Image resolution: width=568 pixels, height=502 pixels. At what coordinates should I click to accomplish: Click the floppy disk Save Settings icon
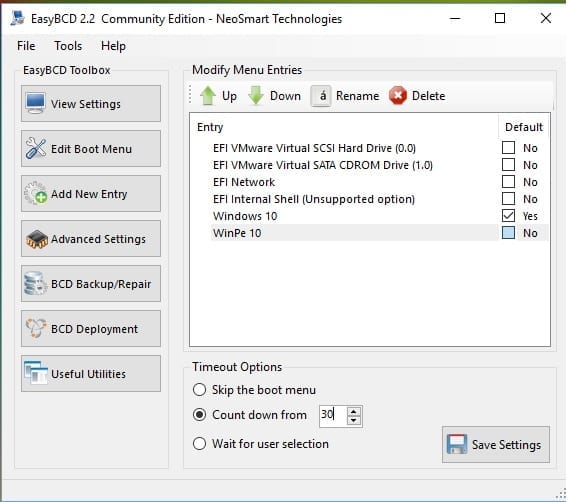(457, 444)
